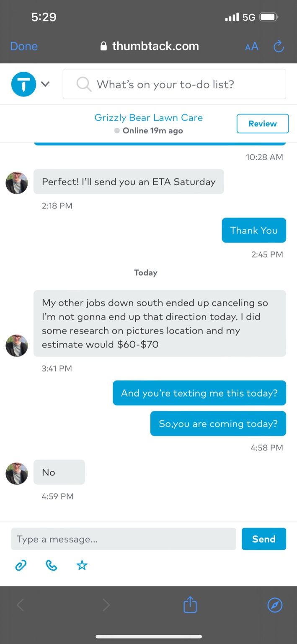Screen dimensions: 297x644
Task: Open the share sheet icon
Action: pyautogui.click(x=190, y=605)
